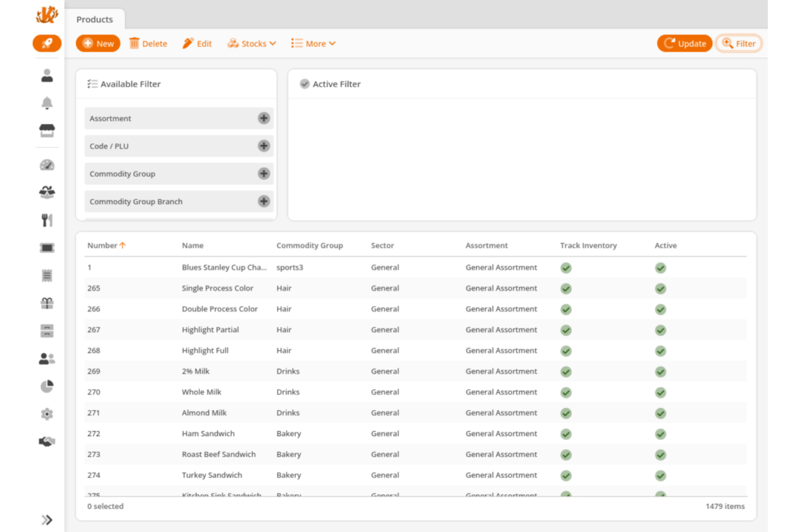798x532 pixels.
Task: Click General Assortment in Highlight Partial row
Action: coord(501,330)
